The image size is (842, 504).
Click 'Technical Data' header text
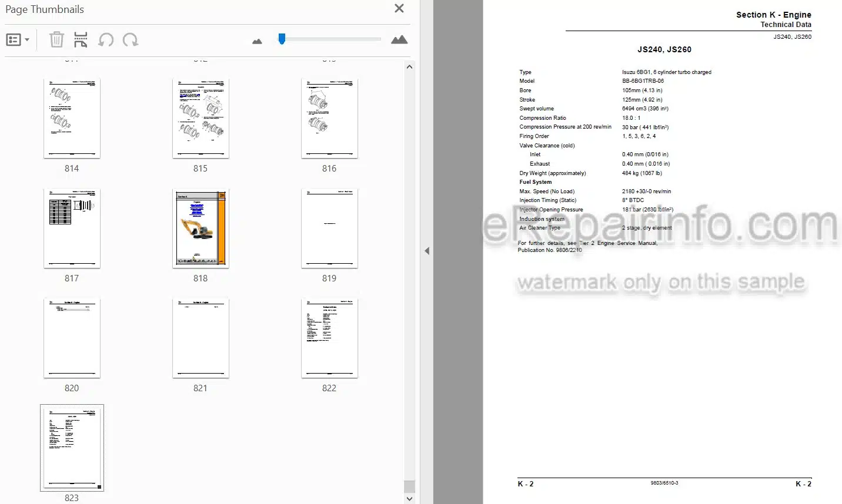[786, 25]
